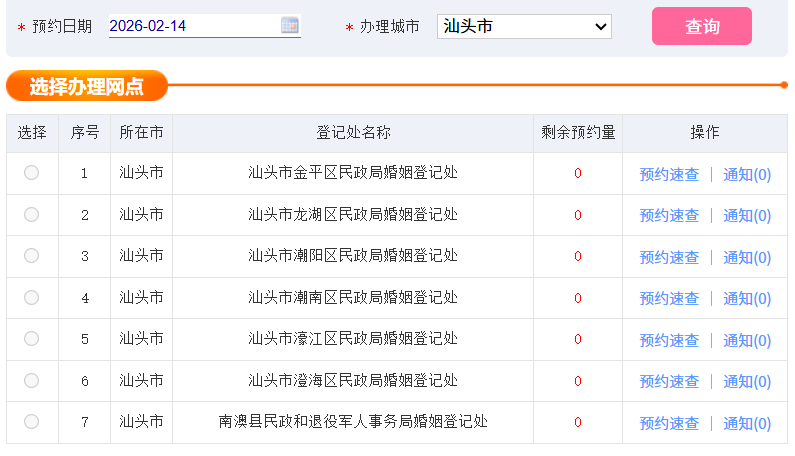
Task: Click 汕头市龙湖区民政局婚姻登记处 name cell
Action: point(353,215)
